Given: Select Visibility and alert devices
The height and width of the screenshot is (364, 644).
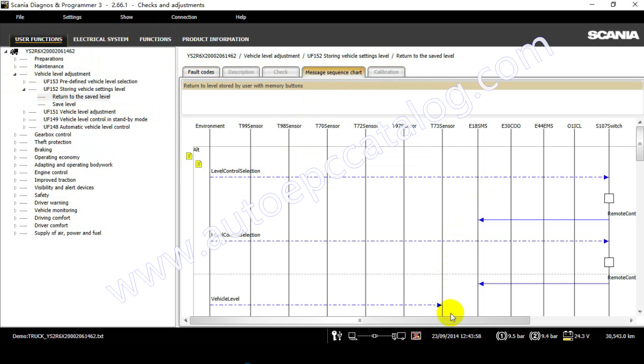Looking at the screenshot, I should 64,188.
